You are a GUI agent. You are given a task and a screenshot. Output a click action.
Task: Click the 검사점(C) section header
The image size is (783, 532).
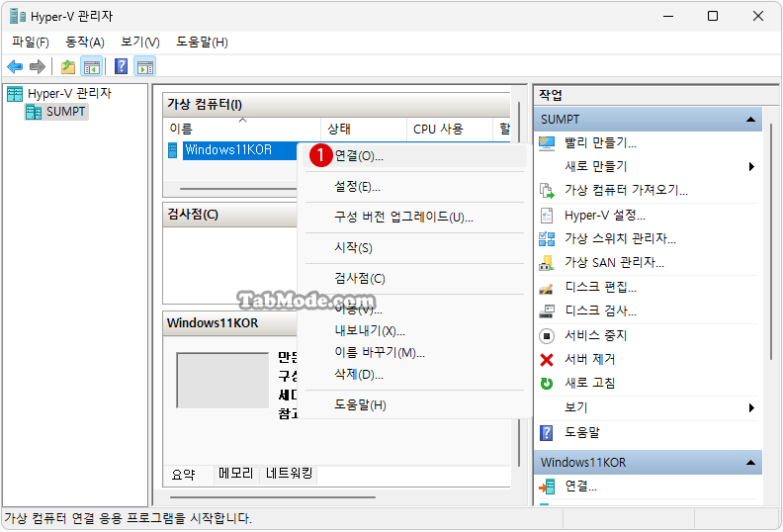click(230, 215)
